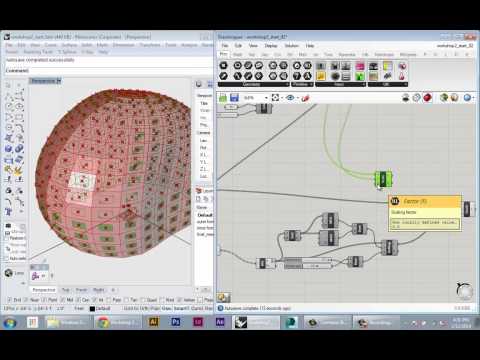Switch to Right viewport tab
Screen dimensions: 480x360
[x=98, y=290]
